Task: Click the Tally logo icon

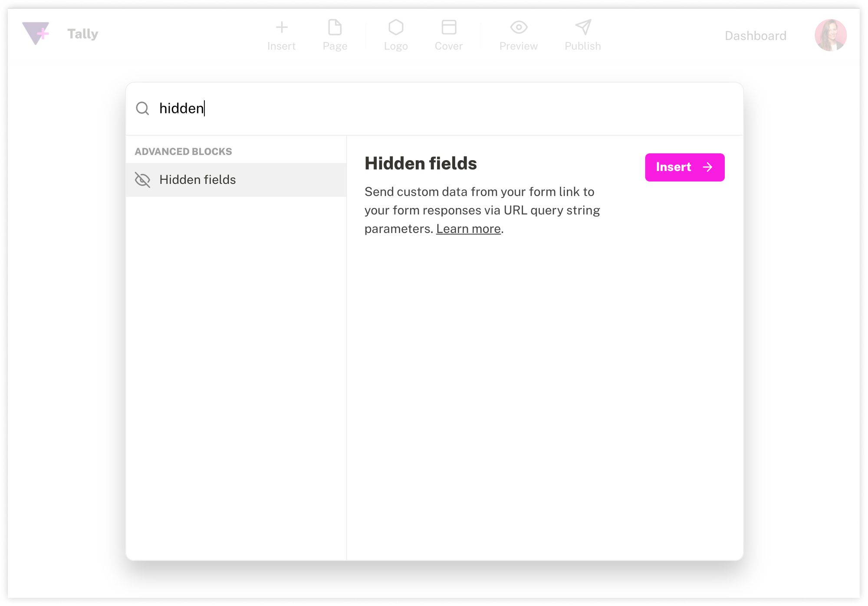Action: click(x=36, y=33)
